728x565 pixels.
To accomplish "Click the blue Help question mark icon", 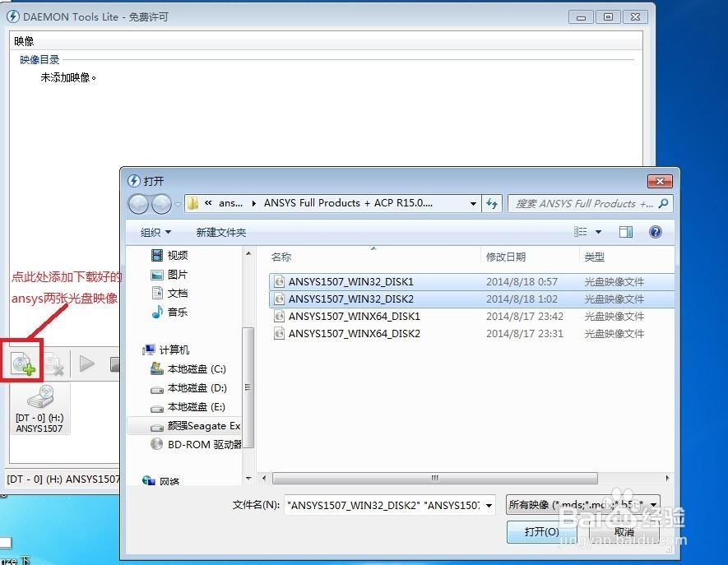I will pos(655,232).
